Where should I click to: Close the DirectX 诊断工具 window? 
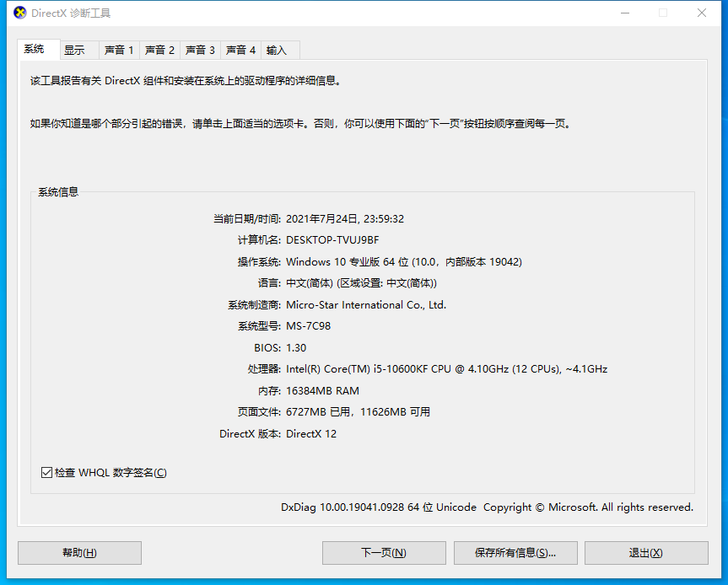coord(702,13)
